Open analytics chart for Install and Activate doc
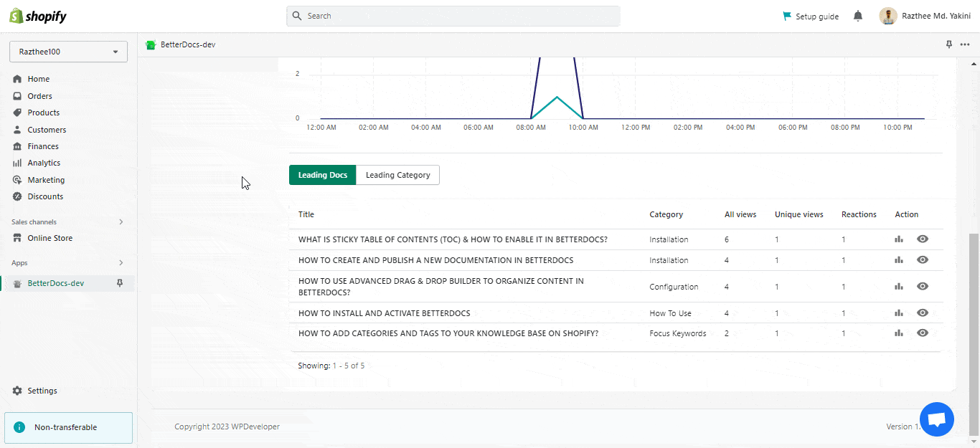 [x=899, y=313]
